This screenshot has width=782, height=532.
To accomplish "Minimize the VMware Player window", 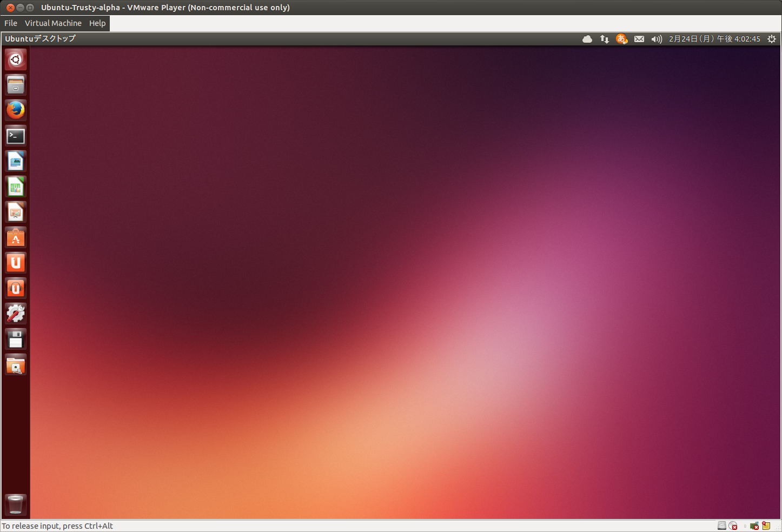I will click(x=20, y=8).
